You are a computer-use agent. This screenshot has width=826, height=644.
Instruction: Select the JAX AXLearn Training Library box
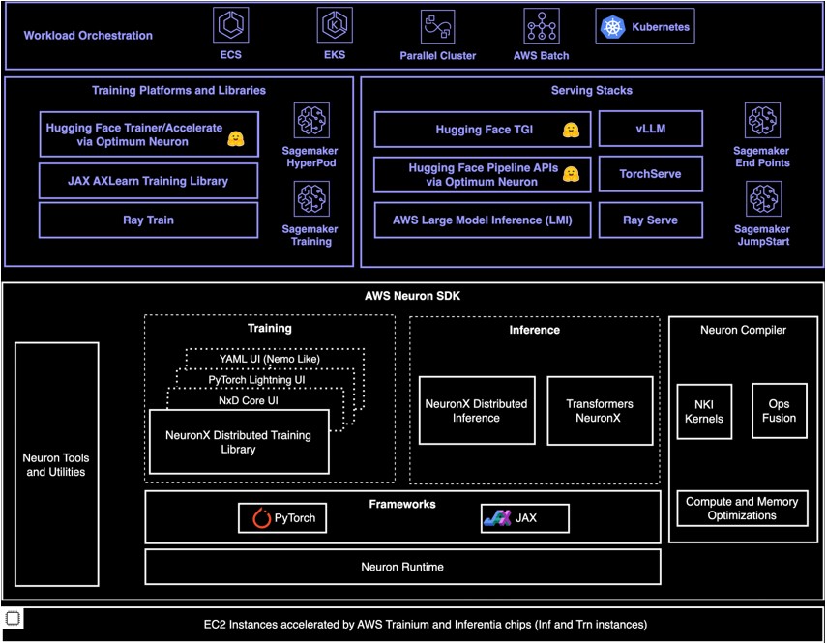point(149,181)
